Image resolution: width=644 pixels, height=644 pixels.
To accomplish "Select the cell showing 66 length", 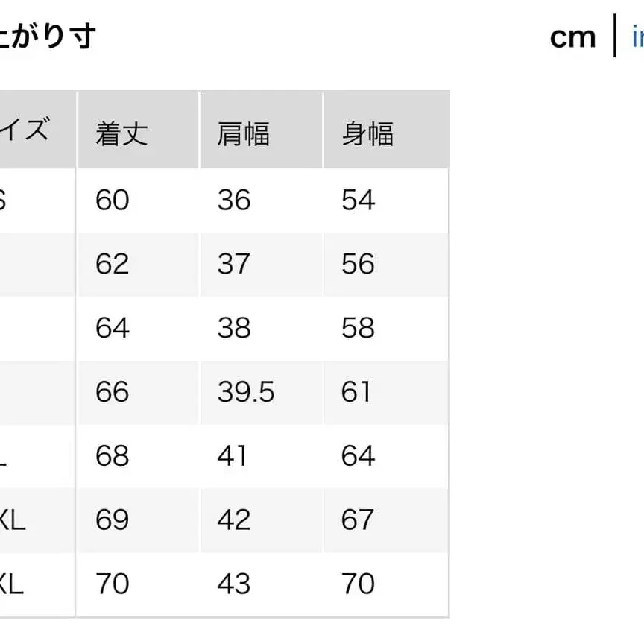I will (x=111, y=391).
